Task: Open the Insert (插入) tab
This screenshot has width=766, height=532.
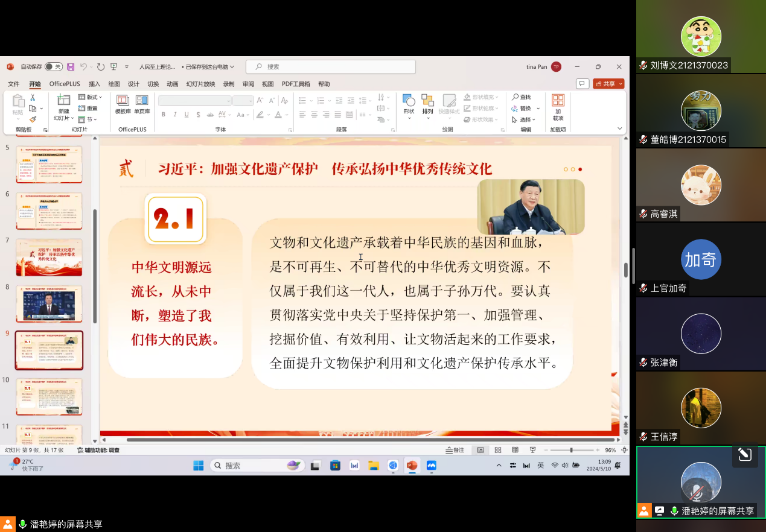Action: click(94, 84)
